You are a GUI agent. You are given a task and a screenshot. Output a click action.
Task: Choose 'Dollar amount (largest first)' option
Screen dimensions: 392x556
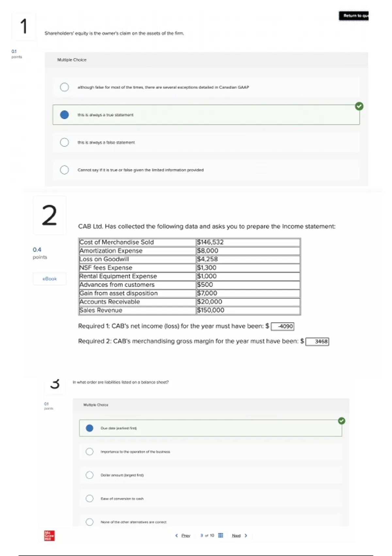[90, 475]
